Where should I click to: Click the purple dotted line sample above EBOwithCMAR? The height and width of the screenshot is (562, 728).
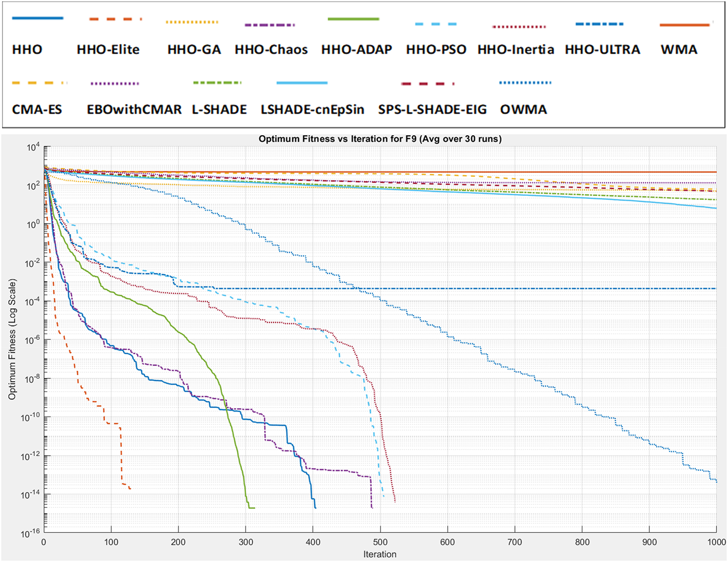115,84
